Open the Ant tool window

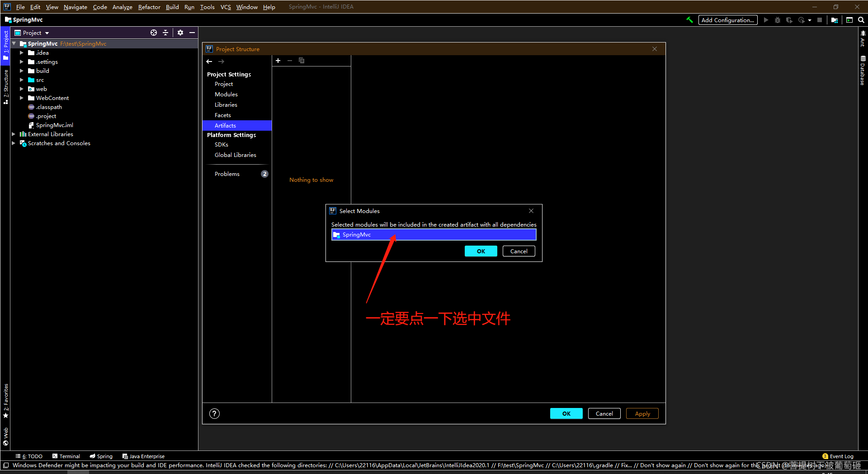863,38
